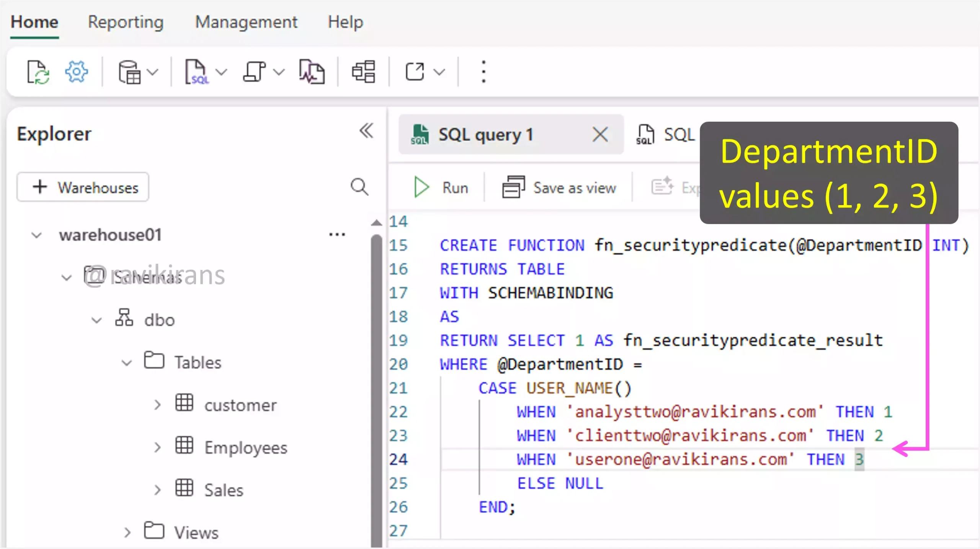980x549 pixels.
Task: Click the SQL templates scroll icon
Action: pos(254,72)
